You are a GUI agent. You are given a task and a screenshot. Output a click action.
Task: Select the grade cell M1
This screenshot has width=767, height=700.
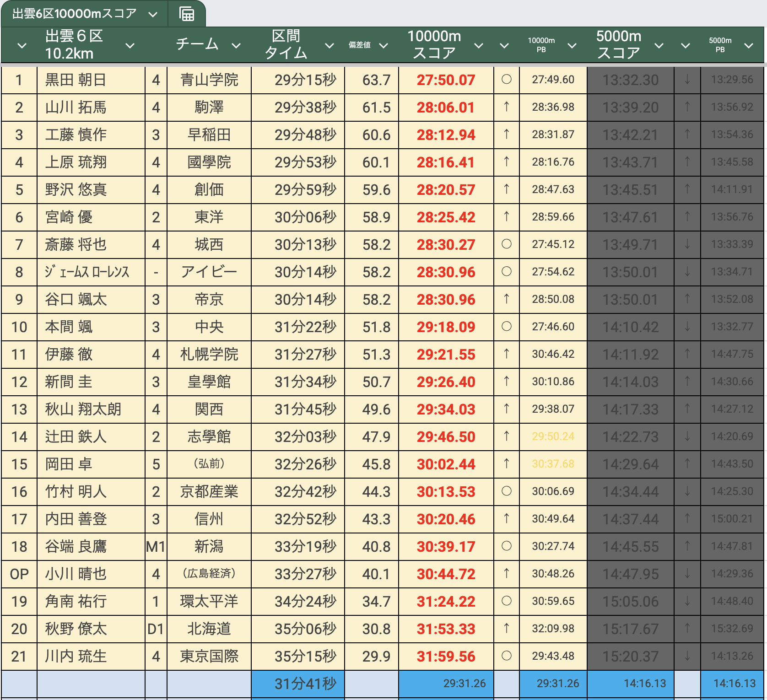coord(156,547)
